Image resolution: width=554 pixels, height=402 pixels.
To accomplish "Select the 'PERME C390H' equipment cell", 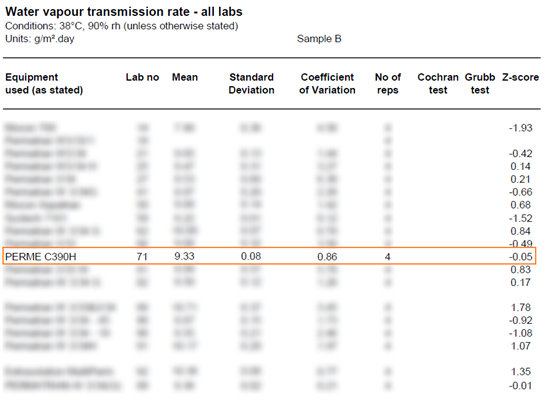I will click(x=41, y=256).
